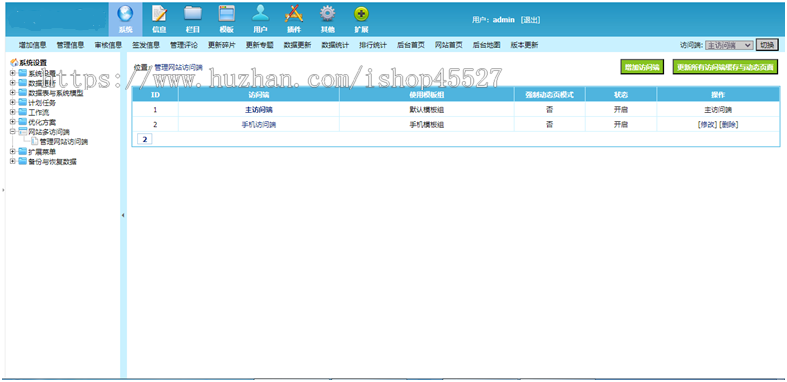Expand the first 系统设置 subfolder in the tree

click(x=13, y=73)
